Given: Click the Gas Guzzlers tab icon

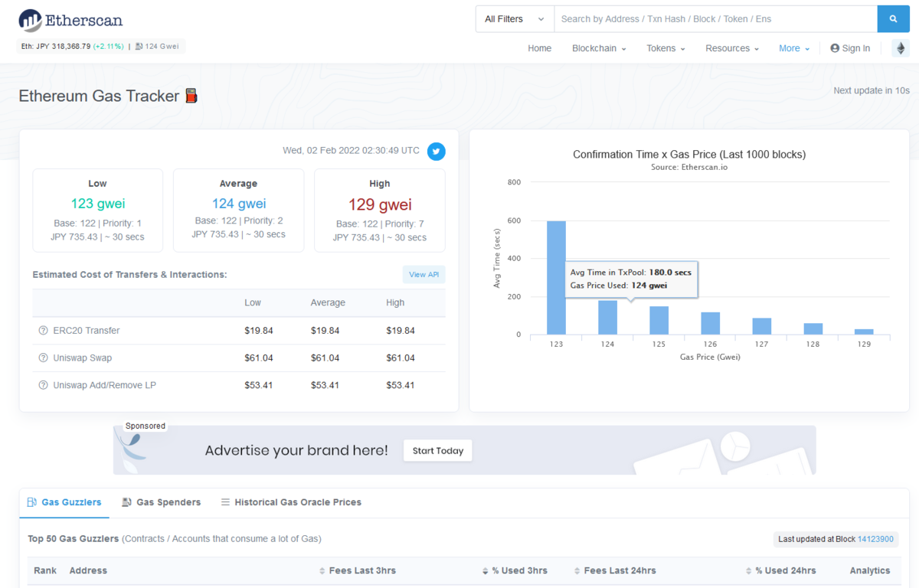Looking at the screenshot, I should [32, 502].
